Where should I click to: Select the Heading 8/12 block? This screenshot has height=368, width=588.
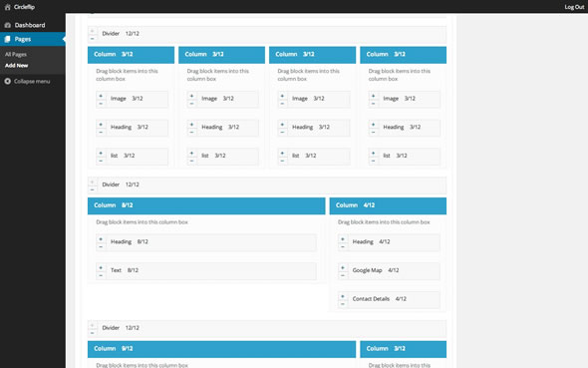[x=206, y=242]
